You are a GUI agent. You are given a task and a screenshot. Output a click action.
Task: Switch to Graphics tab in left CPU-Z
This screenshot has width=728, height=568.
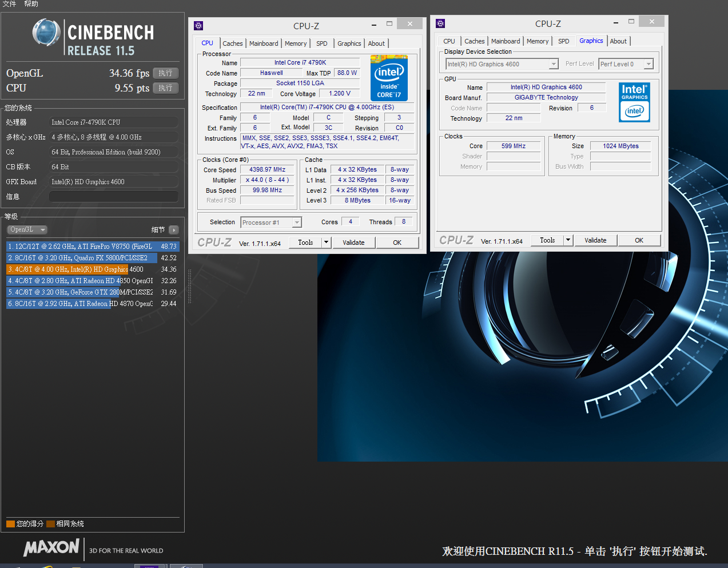[349, 43]
